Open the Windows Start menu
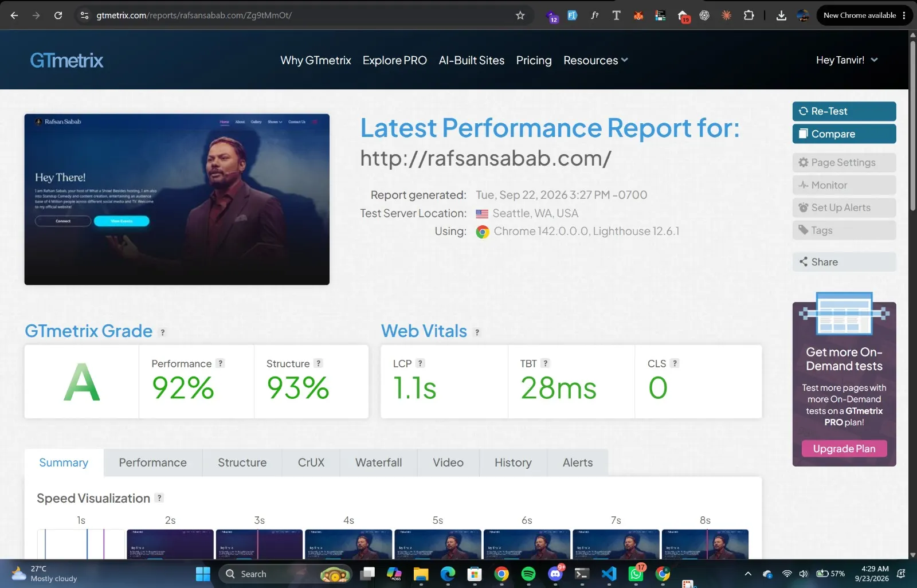 (x=203, y=574)
